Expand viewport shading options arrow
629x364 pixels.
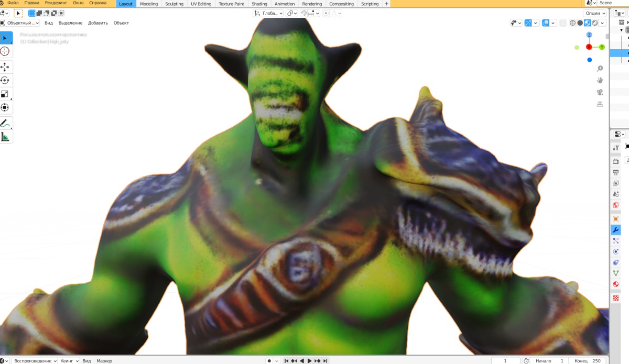click(x=602, y=23)
